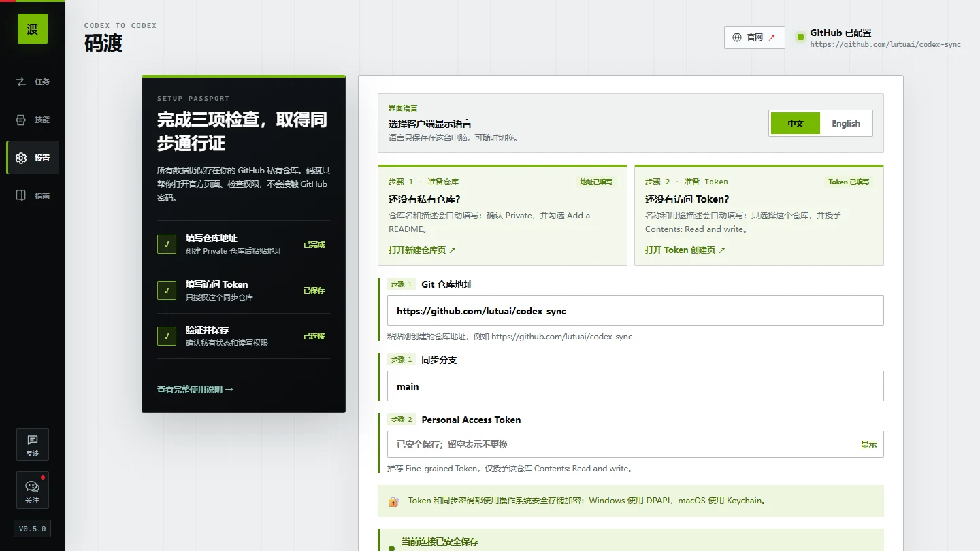Image resolution: width=980 pixels, height=551 pixels.
Task: Click the 填写仓库地址 step checkbox
Action: 167,244
